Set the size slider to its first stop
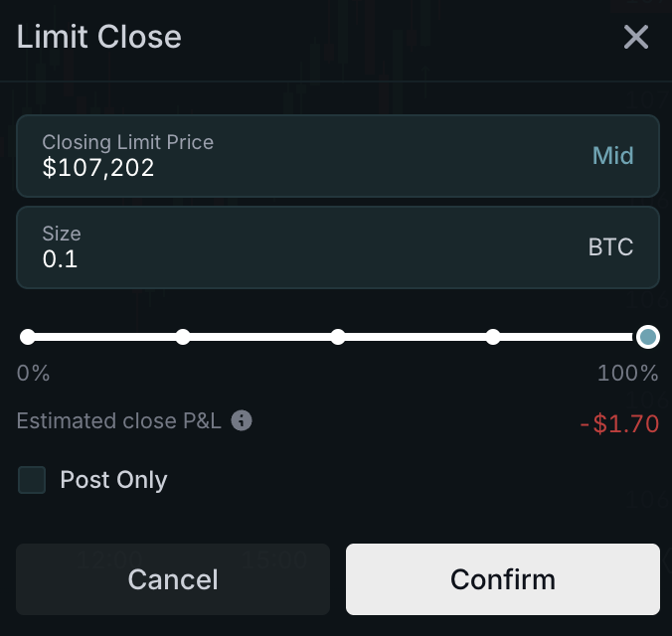This screenshot has width=672, height=636. point(28,337)
